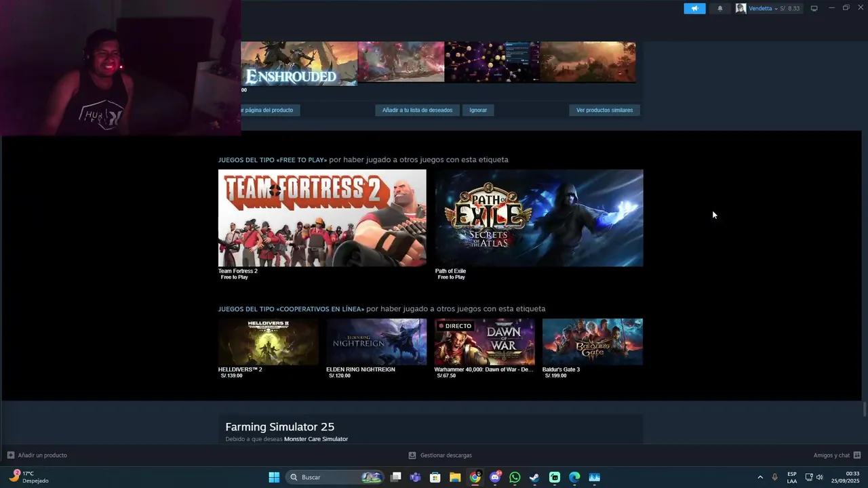This screenshot has width=868, height=488.
Task: Click the Ignorar button
Action: point(478,110)
